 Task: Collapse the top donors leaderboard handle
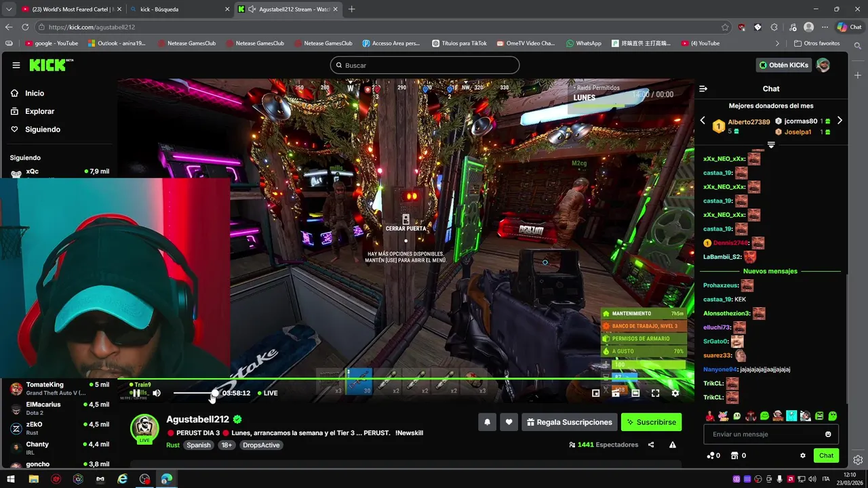pos(771,145)
